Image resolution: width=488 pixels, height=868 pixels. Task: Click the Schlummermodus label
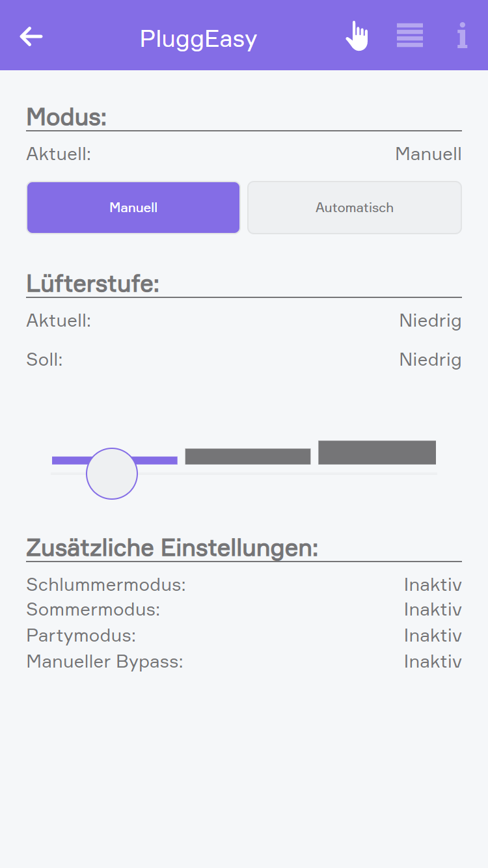tap(106, 585)
